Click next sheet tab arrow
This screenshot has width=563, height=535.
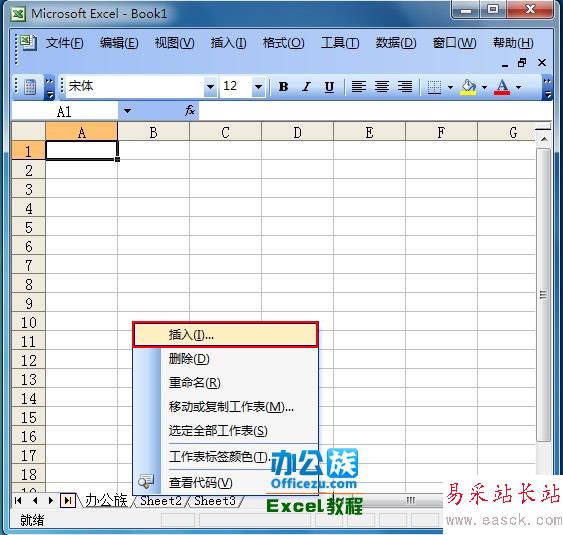(x=51, y=500)
